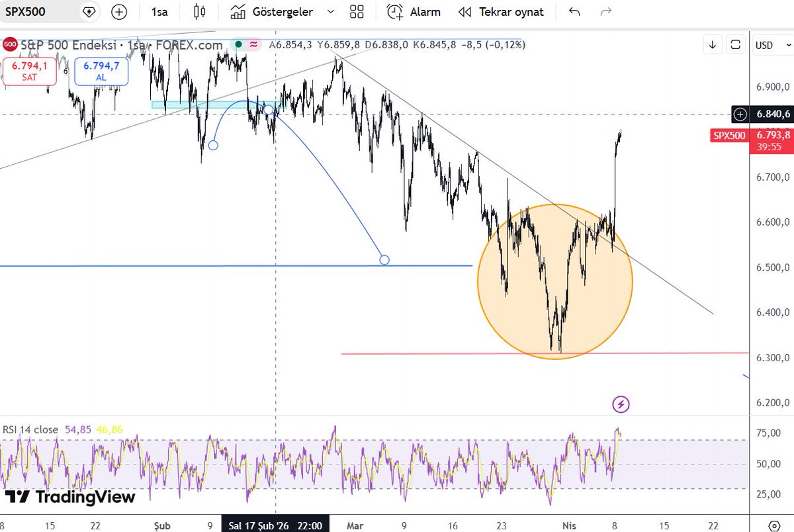Click the lightning quick-trade icon on the chart
Viewport: 794px width, 532px height.
click(x=621, y=404)
